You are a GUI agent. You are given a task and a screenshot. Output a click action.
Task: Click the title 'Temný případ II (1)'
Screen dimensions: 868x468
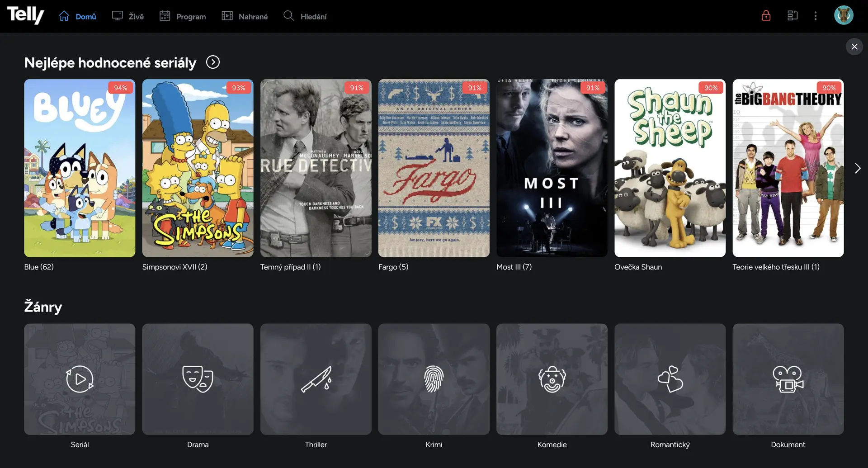tap(290, 267)
